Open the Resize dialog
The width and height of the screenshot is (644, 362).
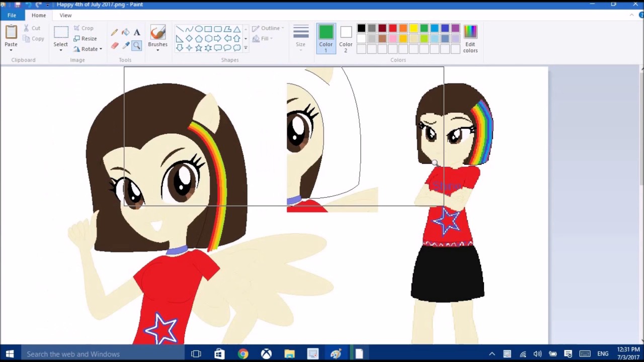tap(85, 39)
